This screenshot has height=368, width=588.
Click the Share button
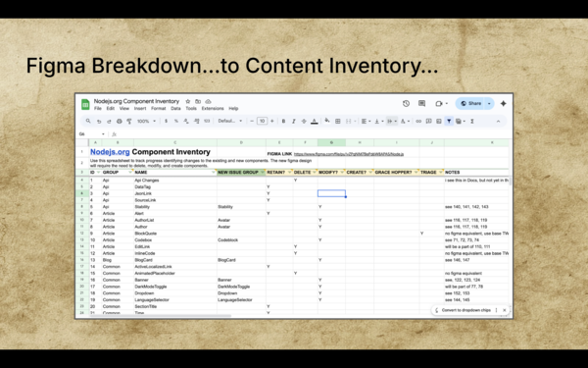coord(471,104)
